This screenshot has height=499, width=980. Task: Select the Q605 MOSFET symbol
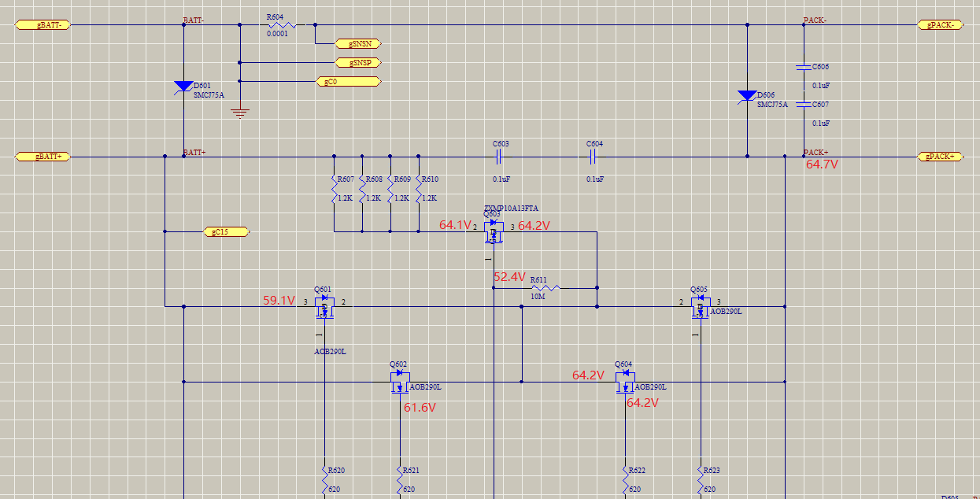[x=700, y=306]
